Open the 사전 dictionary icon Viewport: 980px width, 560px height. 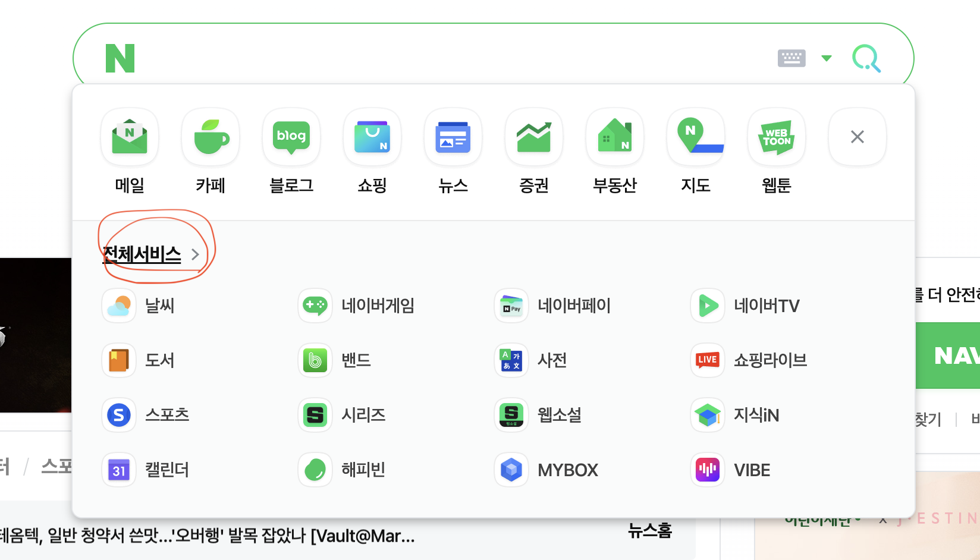[511, 360]
